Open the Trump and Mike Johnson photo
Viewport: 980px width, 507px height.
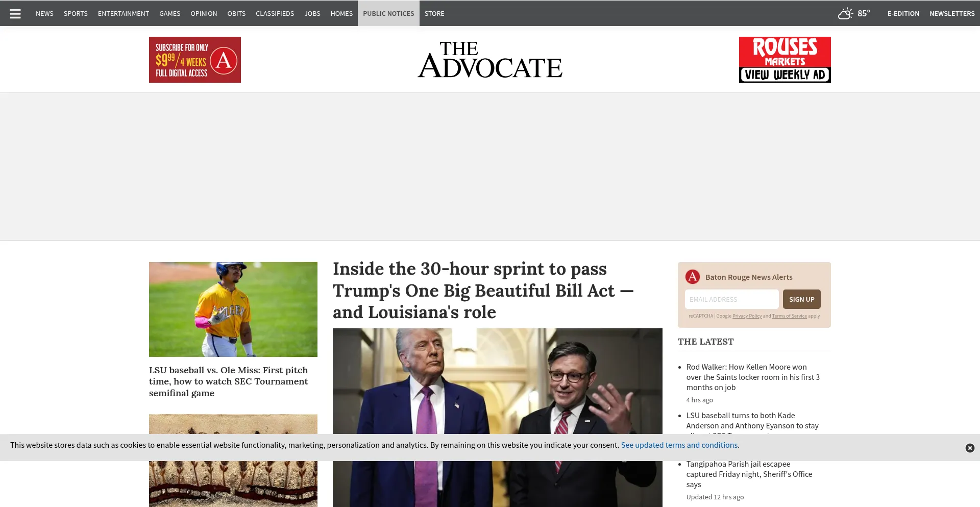pyautogui.click(x=498, y=418)
